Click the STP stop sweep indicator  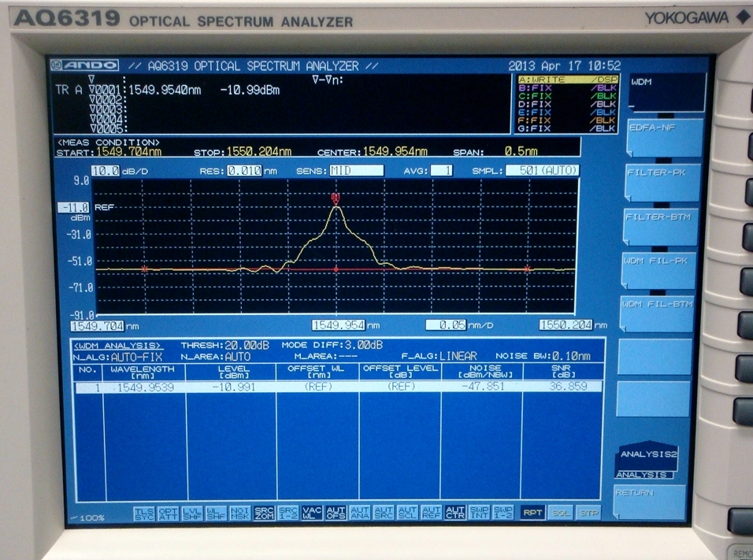pyautogui.click(x=588, y=513)
